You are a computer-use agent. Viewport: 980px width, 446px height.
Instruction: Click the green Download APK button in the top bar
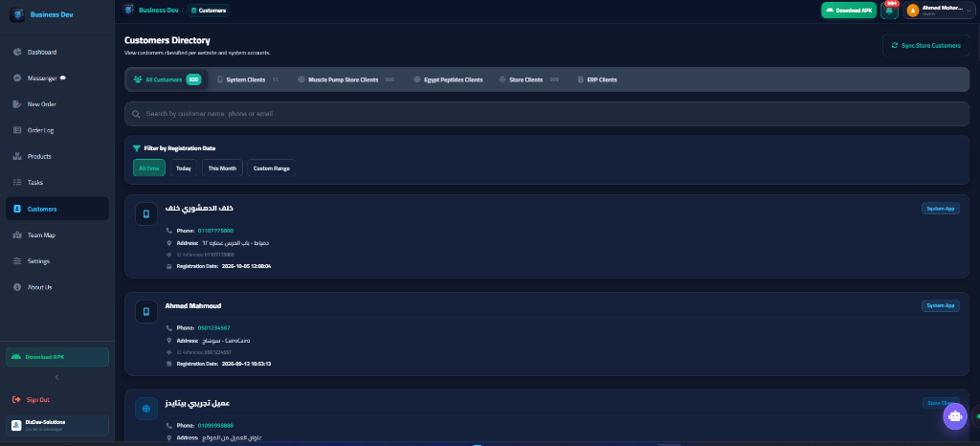pyautogui.click(x=849, y=10)
